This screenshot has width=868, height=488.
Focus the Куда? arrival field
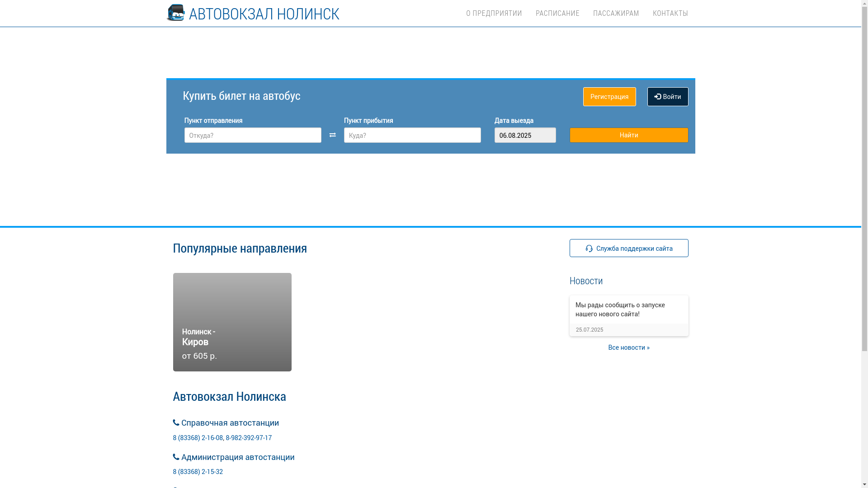[412, 135]
